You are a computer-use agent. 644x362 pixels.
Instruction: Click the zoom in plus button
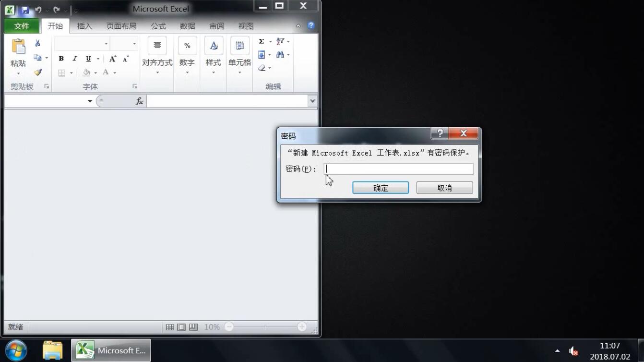click(x=302, y=327)
